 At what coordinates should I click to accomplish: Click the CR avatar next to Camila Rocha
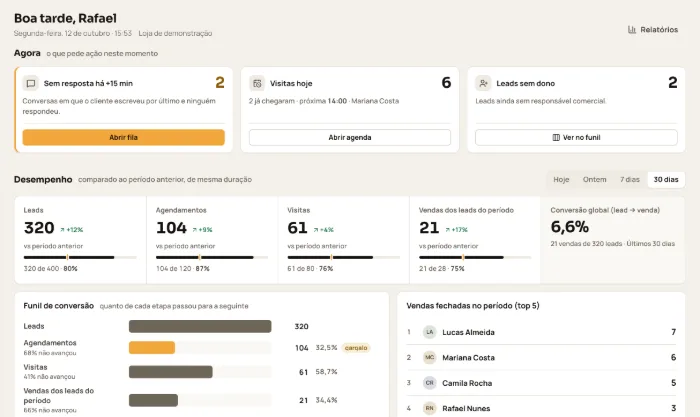click(429, 383)
